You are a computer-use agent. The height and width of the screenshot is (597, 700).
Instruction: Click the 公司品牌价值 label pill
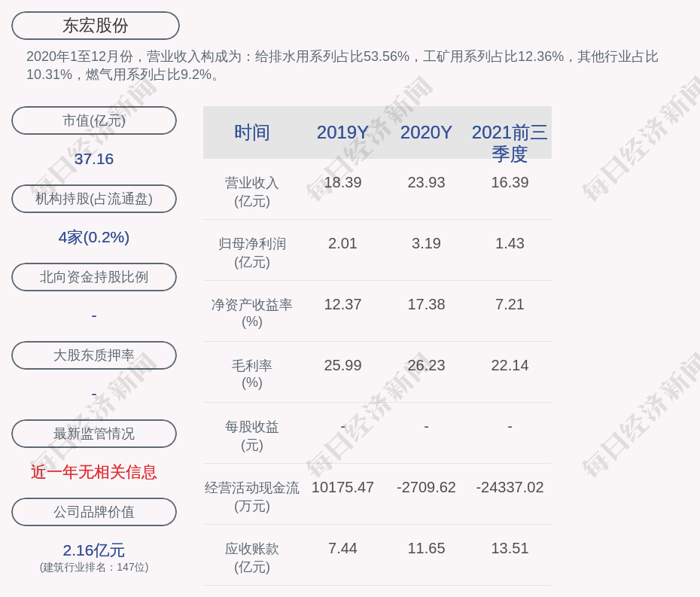point(94,512)
